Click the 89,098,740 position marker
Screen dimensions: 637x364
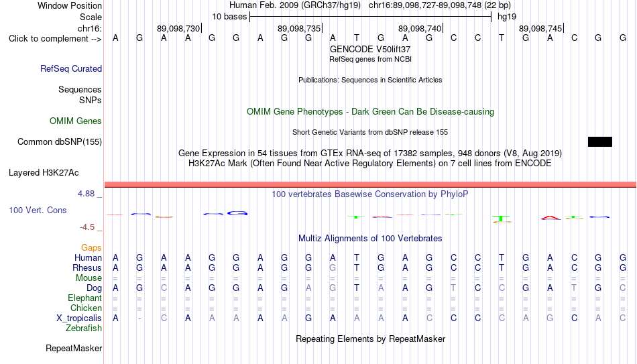[420, 28]
